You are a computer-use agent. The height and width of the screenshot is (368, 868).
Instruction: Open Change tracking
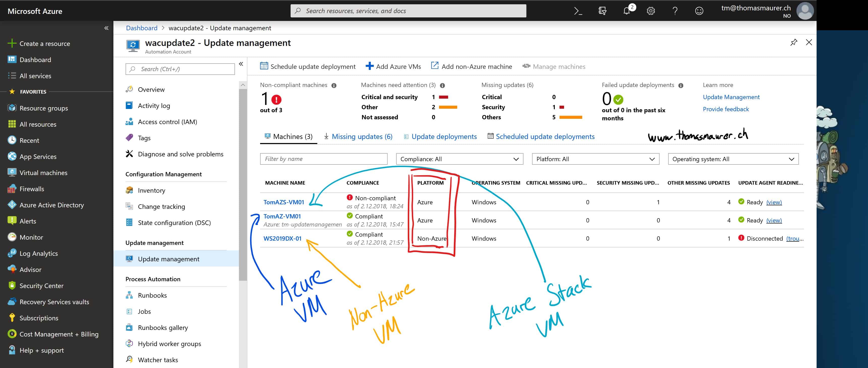click(x=161, y=206)
